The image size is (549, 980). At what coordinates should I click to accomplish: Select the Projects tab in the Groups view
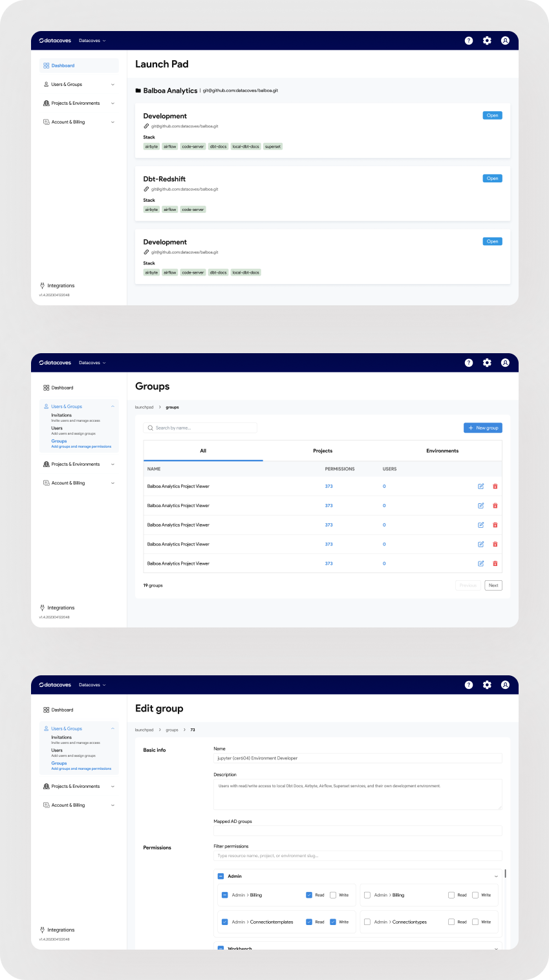tap(323, 451)
